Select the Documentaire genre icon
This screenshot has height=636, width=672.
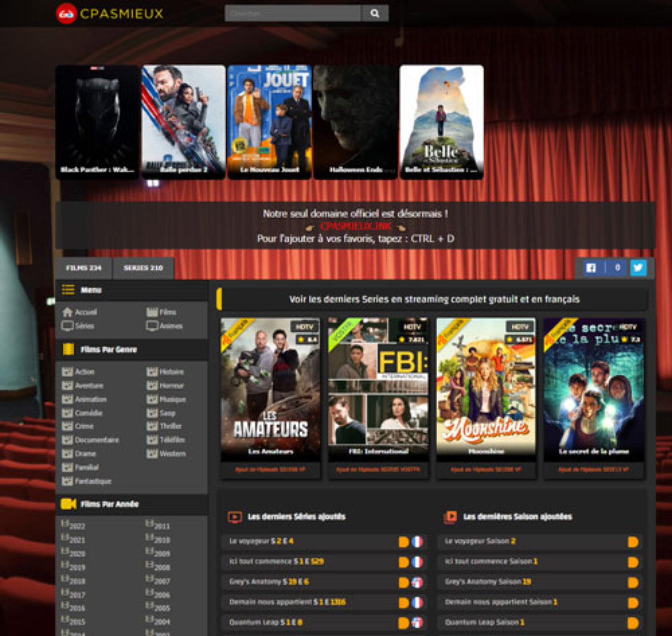(67, 440)
